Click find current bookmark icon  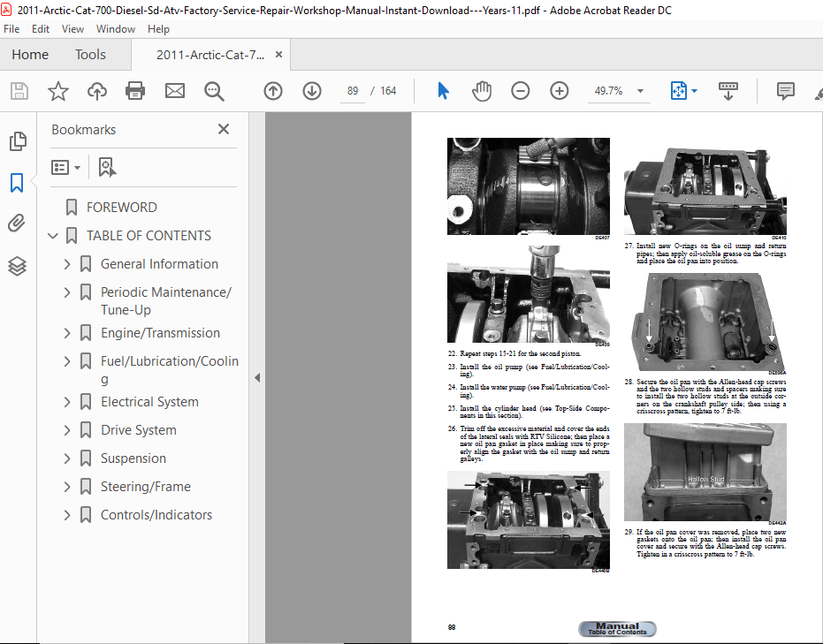point(107,167)
